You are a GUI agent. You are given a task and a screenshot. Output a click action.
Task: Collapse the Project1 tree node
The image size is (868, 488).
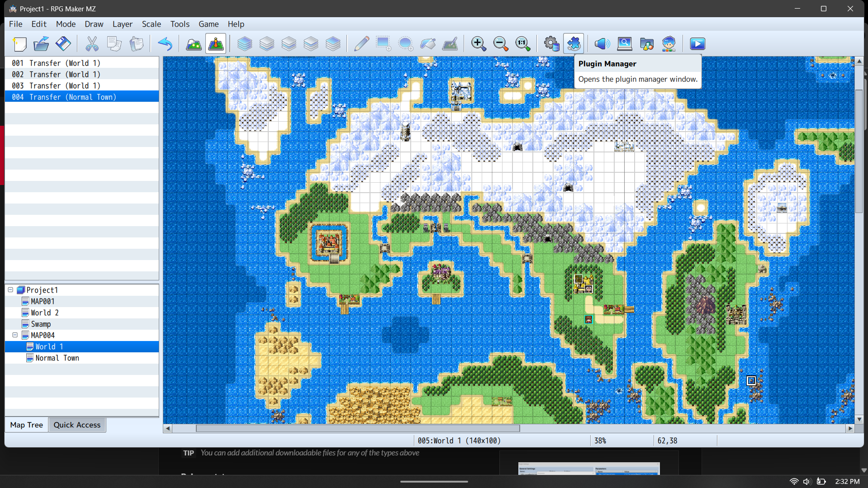click(10, 290)
